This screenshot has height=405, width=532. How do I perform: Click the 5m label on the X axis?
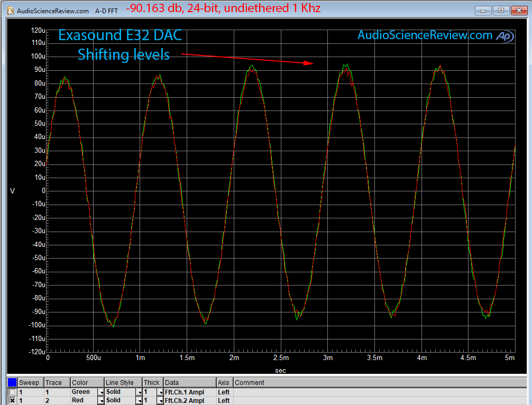coord(510,357)
